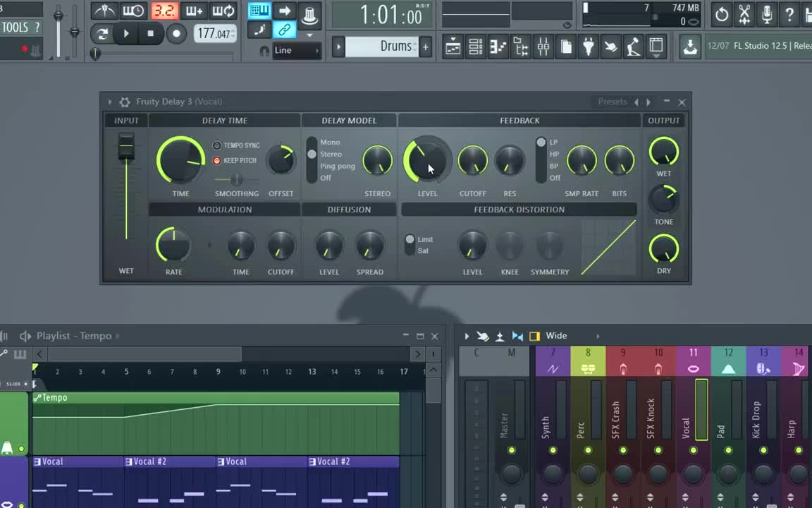Open the TOOLS menu
812x508 pixels.
[15, 28]
